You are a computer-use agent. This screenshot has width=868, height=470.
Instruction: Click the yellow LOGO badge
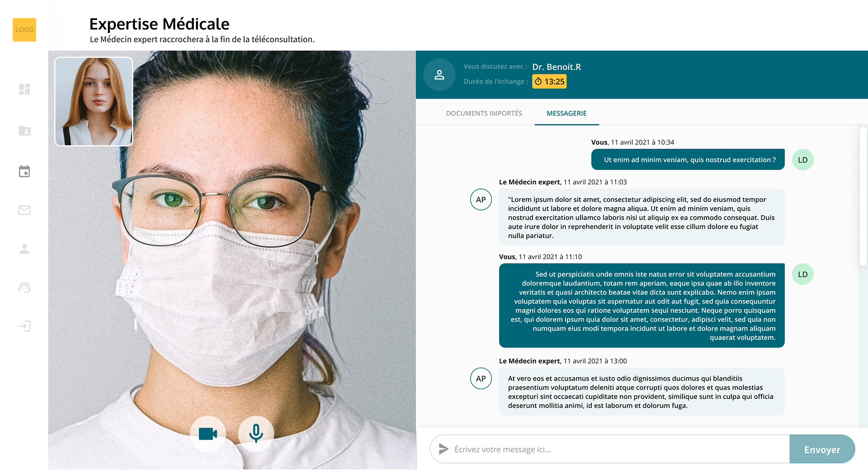(24, 30)
